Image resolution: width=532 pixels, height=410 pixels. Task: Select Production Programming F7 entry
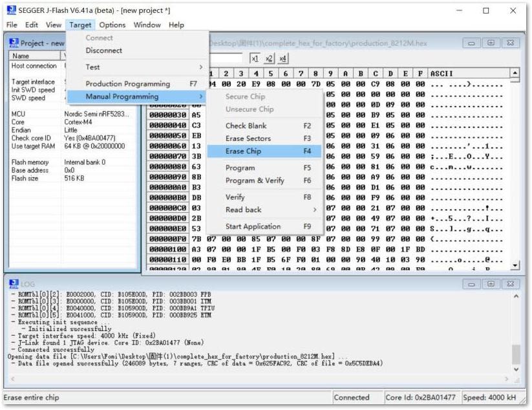pyautogui.click(x=138, y=83)
